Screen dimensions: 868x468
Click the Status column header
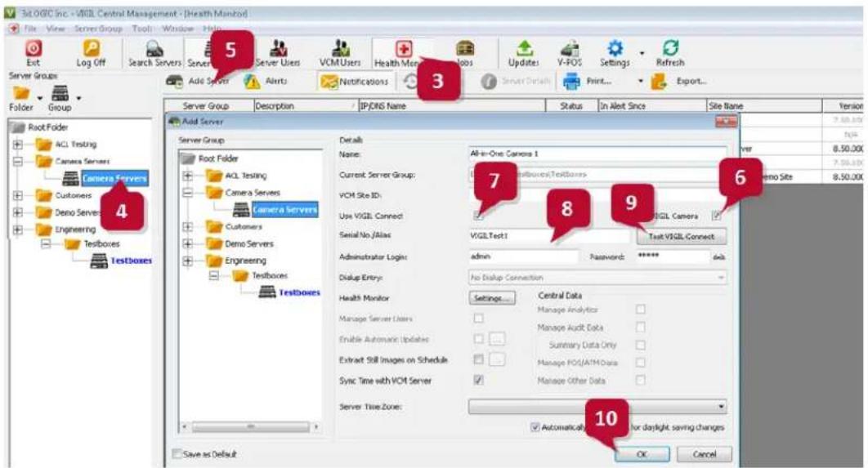click(x=571, y=105)
